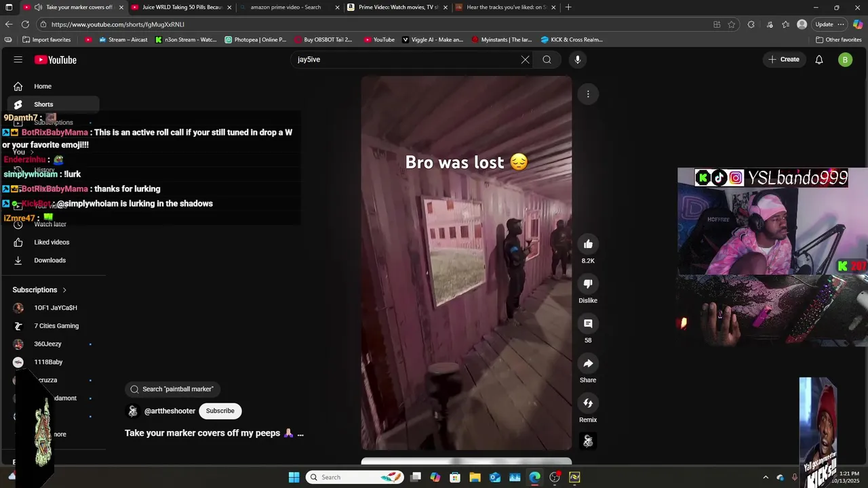This screenshot has width=868, height=488.
Task: Dislike the Short
Action: 588,284
